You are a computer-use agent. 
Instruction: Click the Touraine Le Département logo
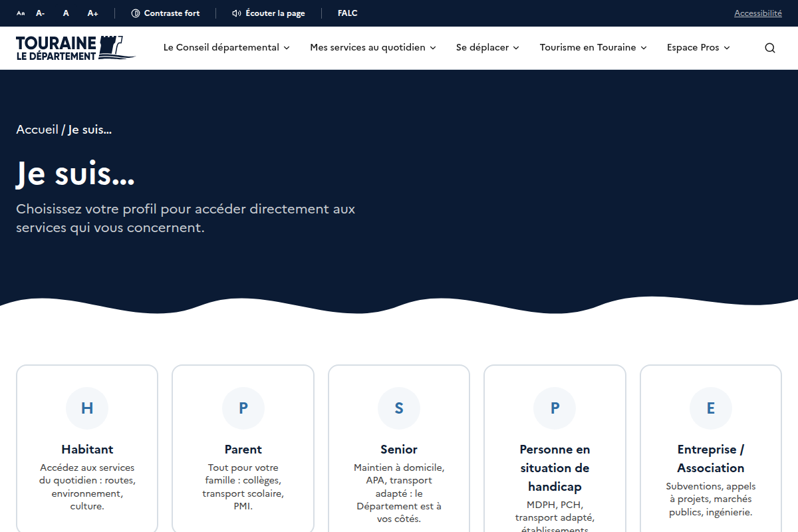point(76,48)
